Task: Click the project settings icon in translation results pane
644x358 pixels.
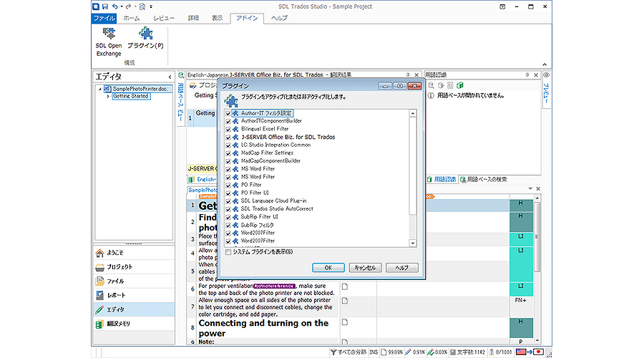Action: pos(192,85)
